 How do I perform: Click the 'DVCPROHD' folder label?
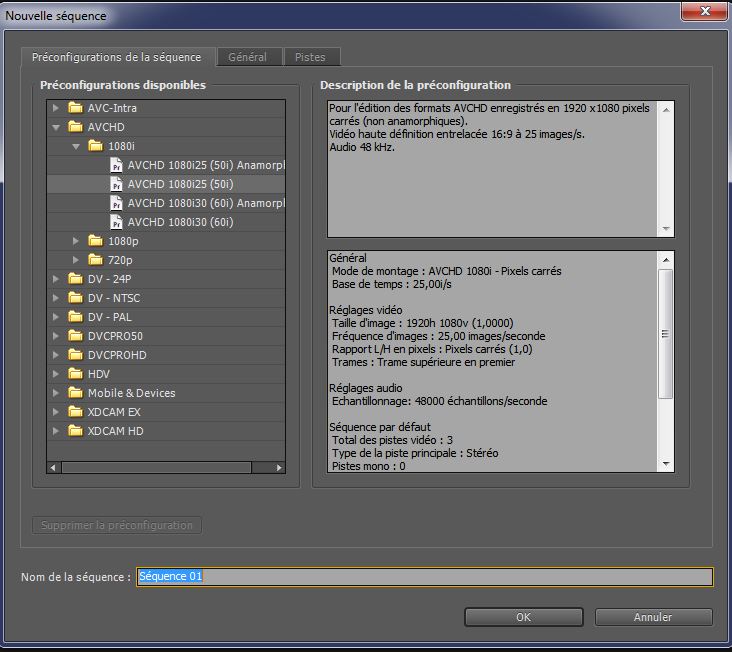(117, 355)
